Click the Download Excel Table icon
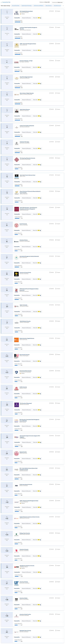This screenshot has width=65, height=644. tap(2, 2)
